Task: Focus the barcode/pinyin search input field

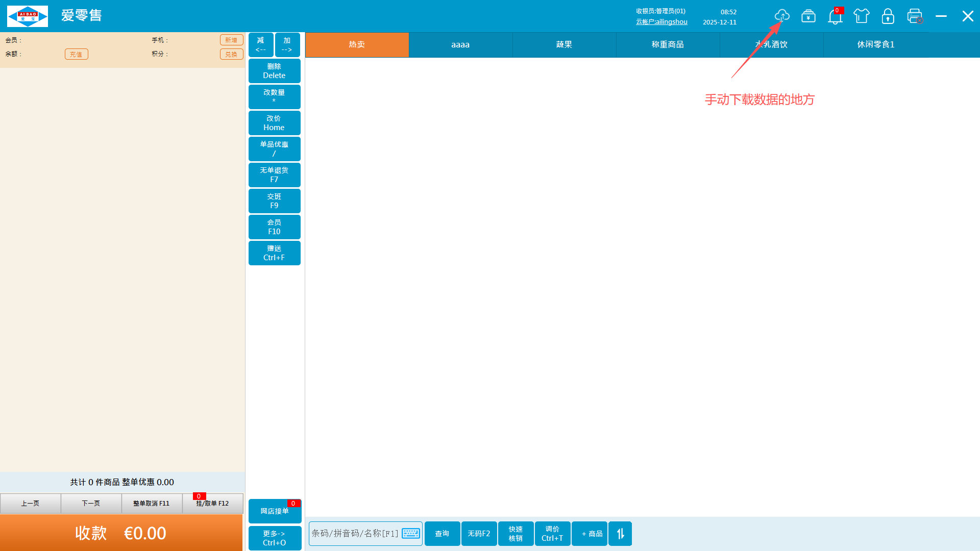Action: tap(355, 534)
